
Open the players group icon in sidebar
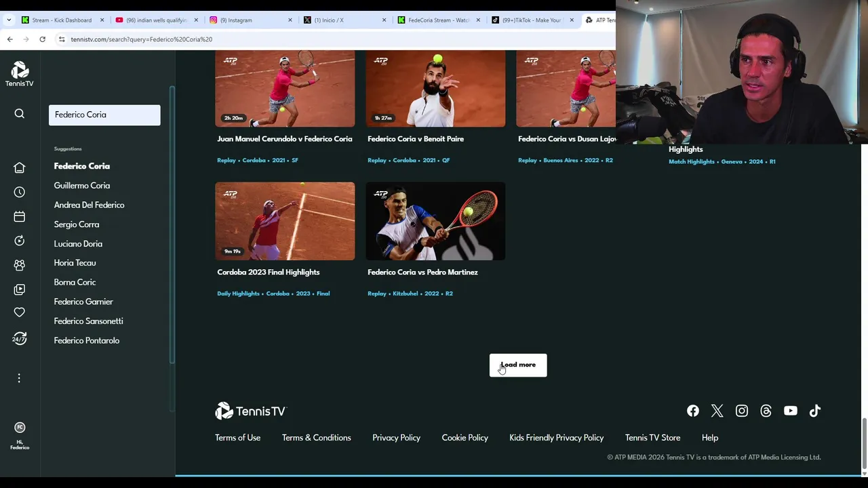point(20,265)
